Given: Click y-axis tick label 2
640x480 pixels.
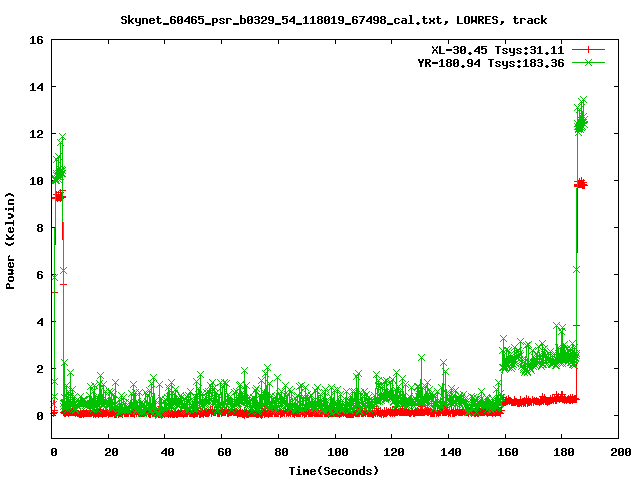Looking at the screenshot, I should tap(40, 369).
